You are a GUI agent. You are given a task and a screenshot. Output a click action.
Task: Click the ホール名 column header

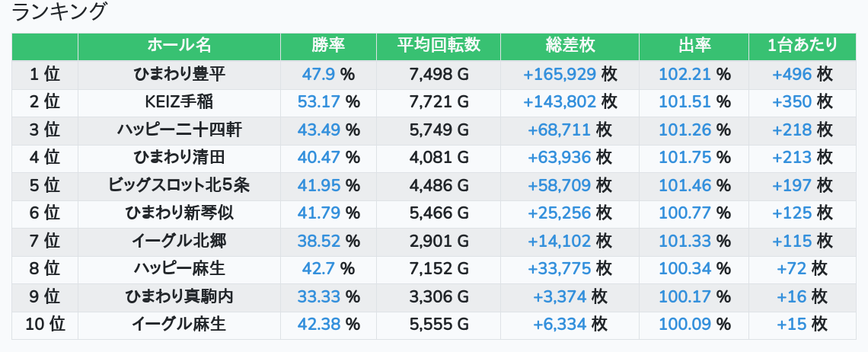click(x=179, y=46)
